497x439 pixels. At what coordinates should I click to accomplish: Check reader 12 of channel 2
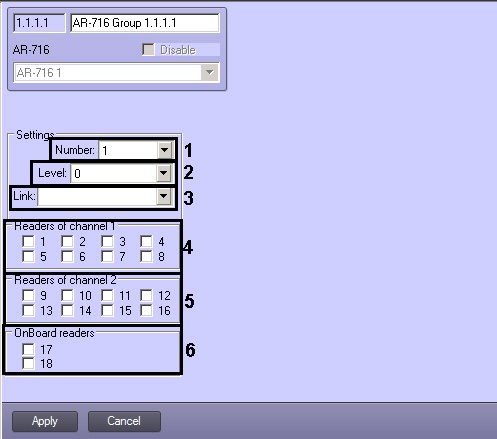click(x=146, y=295)
